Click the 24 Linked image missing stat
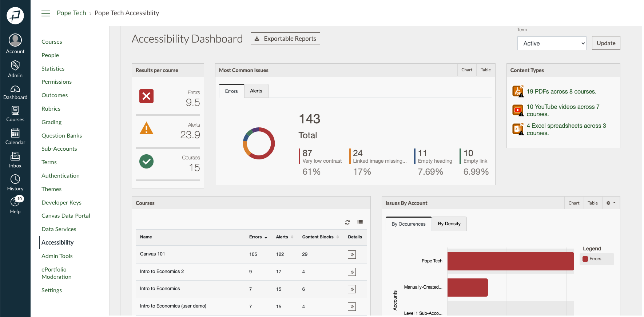 point(378,162)
